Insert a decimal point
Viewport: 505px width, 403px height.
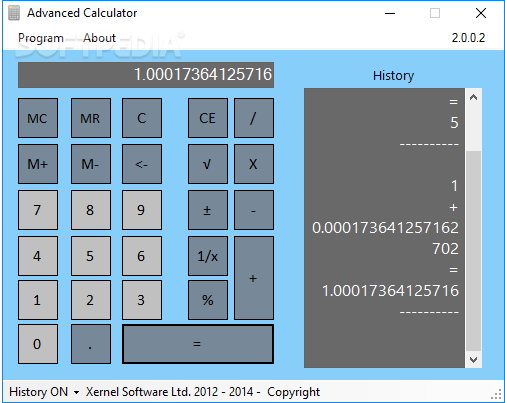point(91,344)
